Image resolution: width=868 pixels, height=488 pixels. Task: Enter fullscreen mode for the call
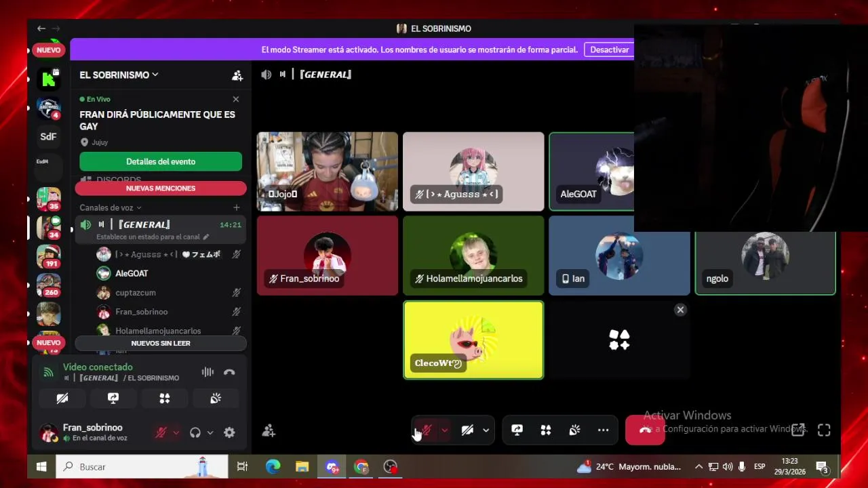(x=824, y=430)
